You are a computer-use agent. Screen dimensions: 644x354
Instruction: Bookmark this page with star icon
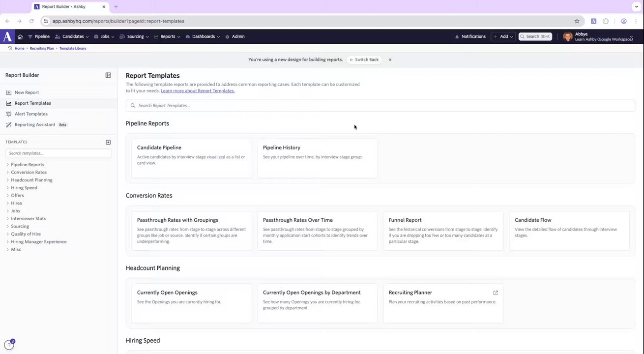[x=577, y=21]
